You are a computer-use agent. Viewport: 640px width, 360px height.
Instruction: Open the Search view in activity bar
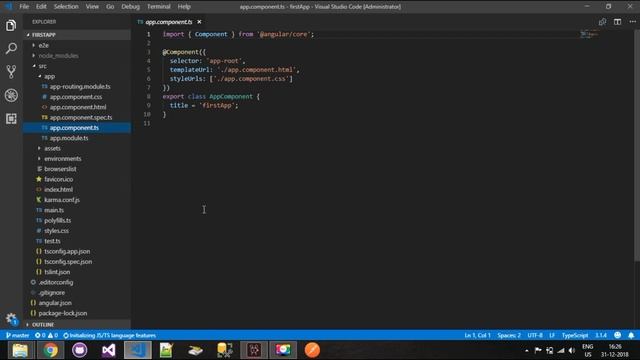click(11, 49)
